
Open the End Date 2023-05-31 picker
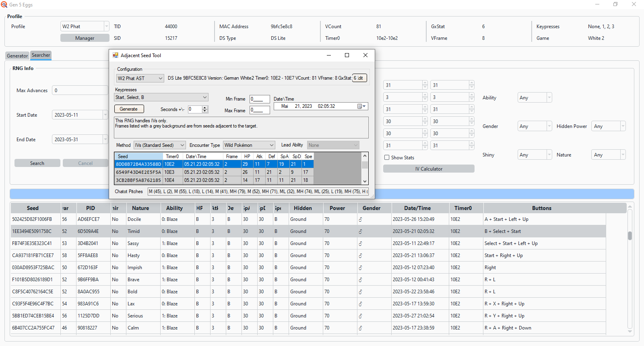[x=80, y=140]
